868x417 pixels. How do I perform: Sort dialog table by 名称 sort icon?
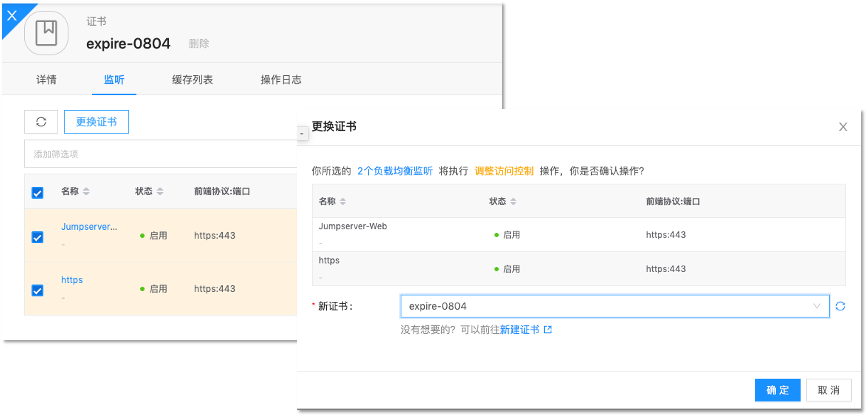point(345,201)
